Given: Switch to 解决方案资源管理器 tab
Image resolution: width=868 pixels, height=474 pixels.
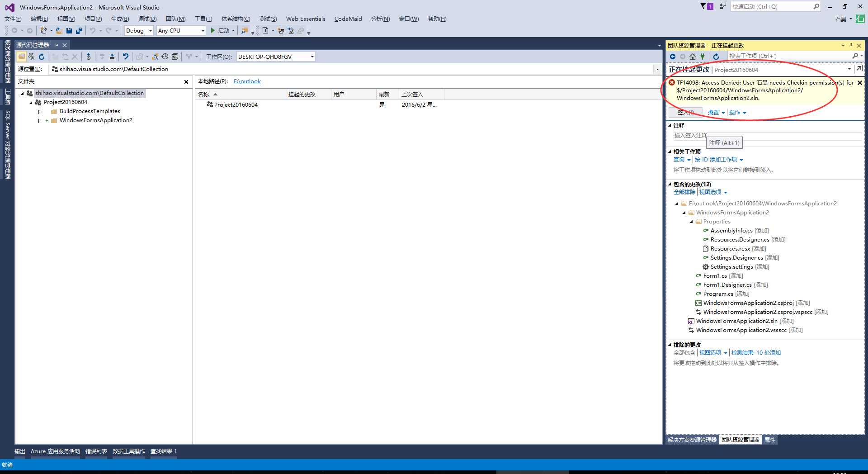Looking at the screenshot, I should 692,440.
